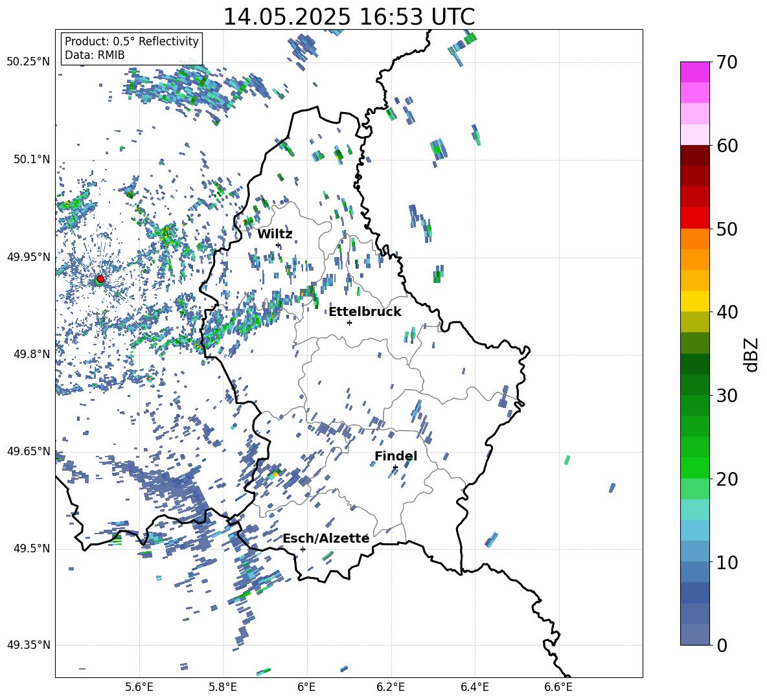Click the 6°E longitude label

(307, 687)
